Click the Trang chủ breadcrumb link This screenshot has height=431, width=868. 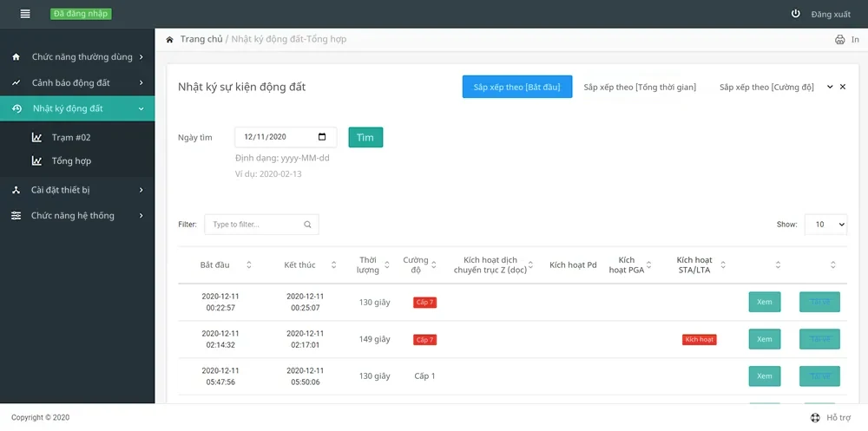point(201,39)
